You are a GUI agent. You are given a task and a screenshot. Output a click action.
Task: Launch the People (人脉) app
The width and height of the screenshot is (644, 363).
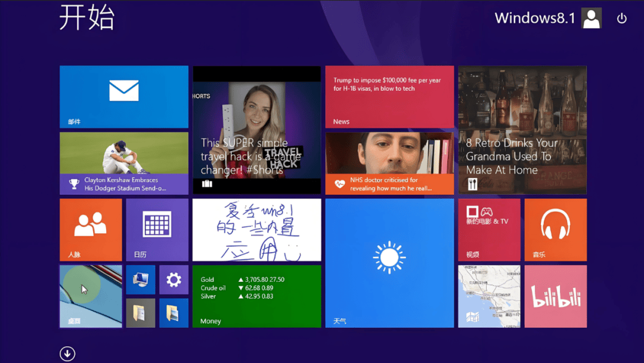(x=91, y=229)
